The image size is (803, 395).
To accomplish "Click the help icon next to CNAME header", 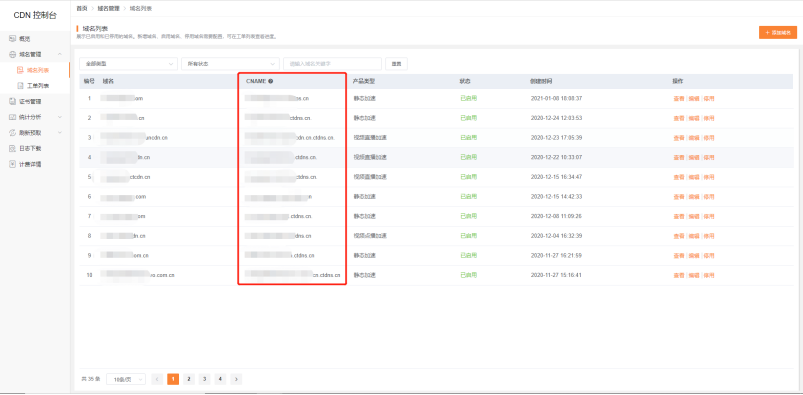I will (x=270, y=81).
